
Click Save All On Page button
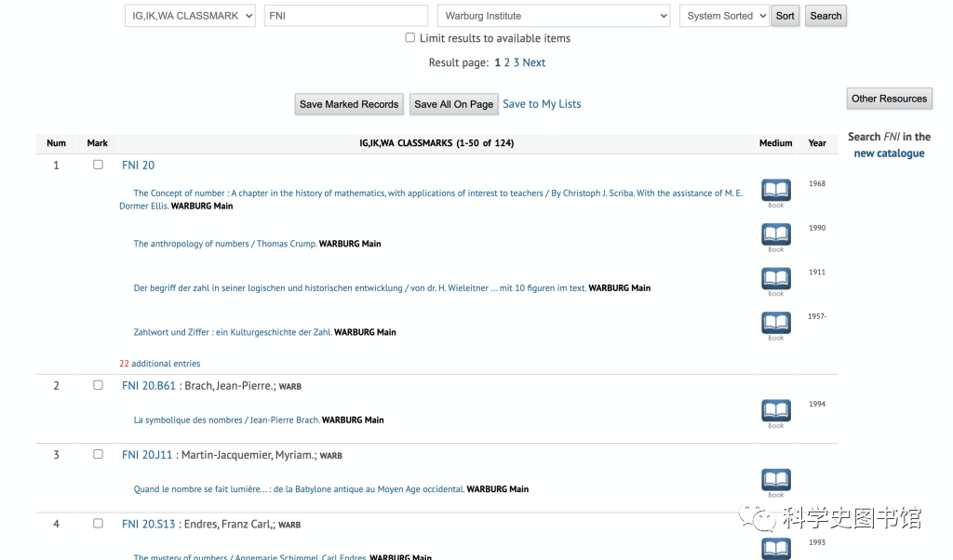[453, 104]
